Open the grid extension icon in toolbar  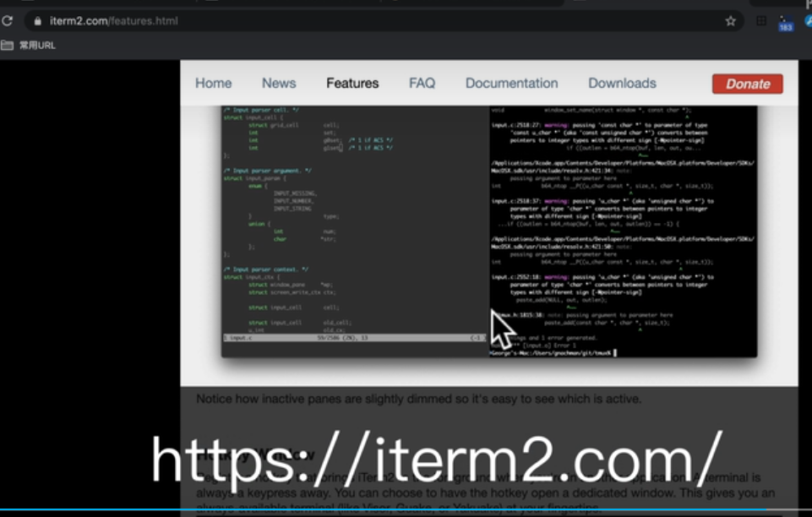coord(761,21)
